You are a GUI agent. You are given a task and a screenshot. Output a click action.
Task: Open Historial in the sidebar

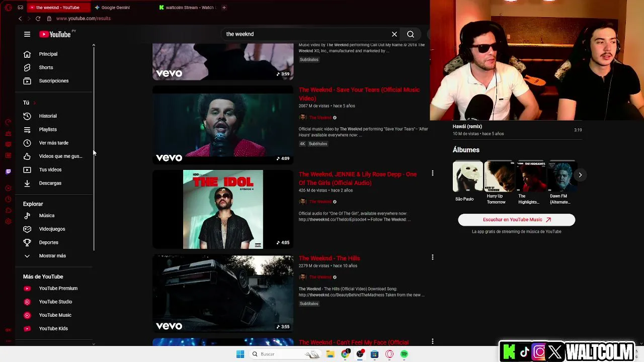pyautogui.click(x=48, y=116)
